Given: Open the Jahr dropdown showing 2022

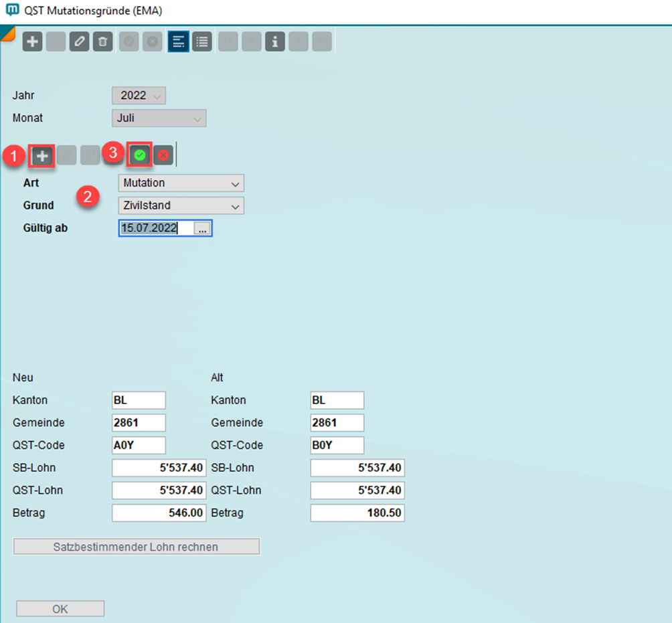Looking at the screenshot, I should pos(139,96).
